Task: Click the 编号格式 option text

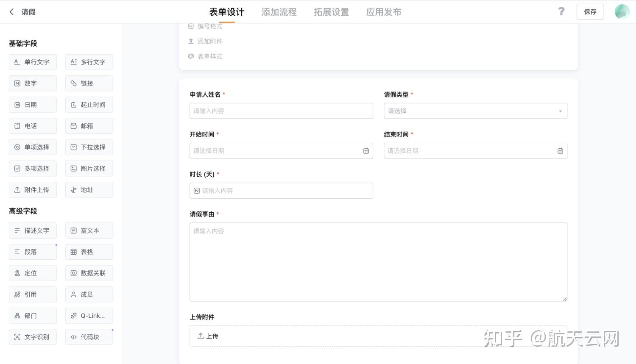Action: tap(210, 26)
